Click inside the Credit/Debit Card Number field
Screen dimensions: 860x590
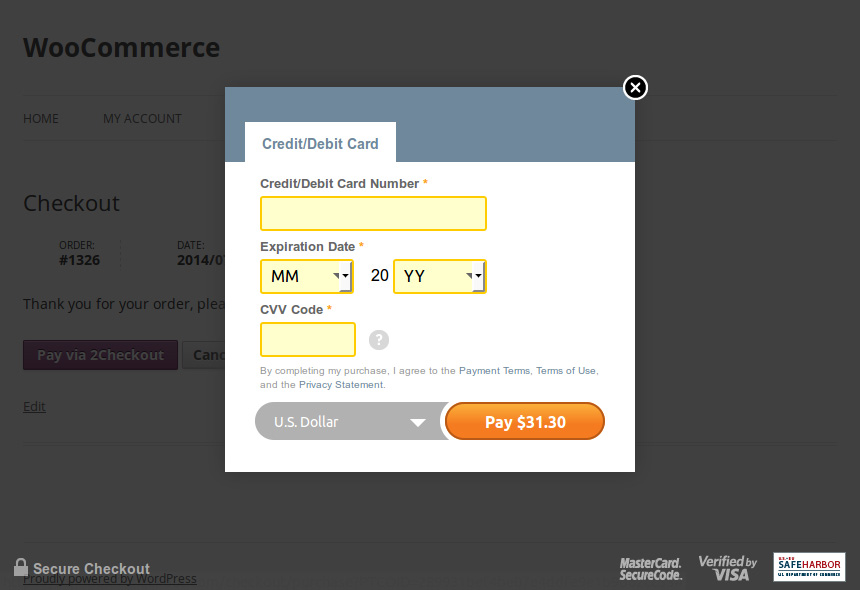pos(373,213)
